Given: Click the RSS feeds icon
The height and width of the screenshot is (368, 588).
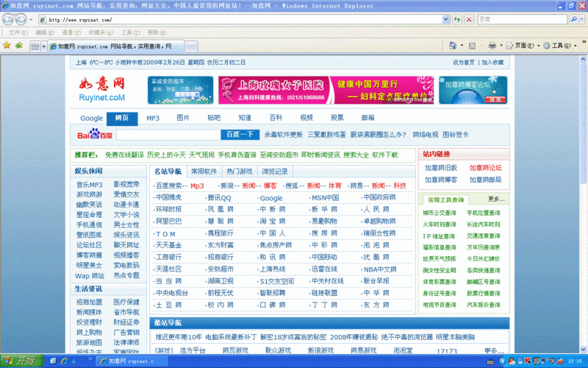Looking at the screenshot, I should pos(472,46).
